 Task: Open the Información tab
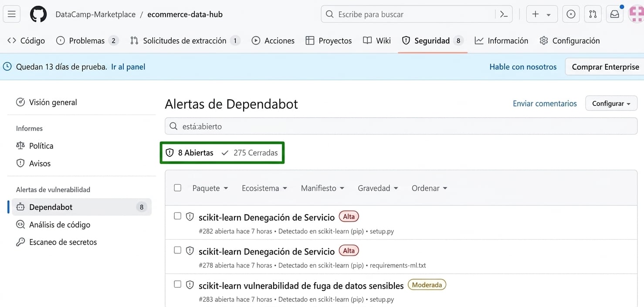click(502, 41)
